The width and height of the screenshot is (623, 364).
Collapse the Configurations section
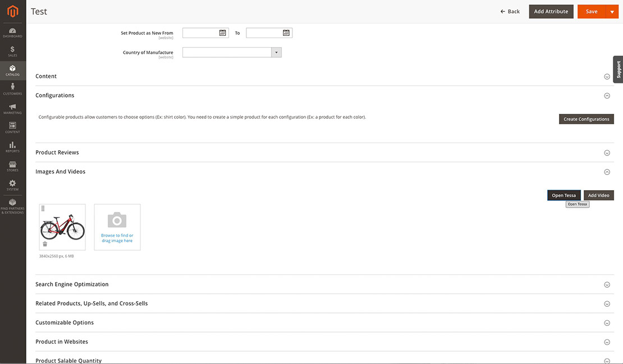coord(607,95)
